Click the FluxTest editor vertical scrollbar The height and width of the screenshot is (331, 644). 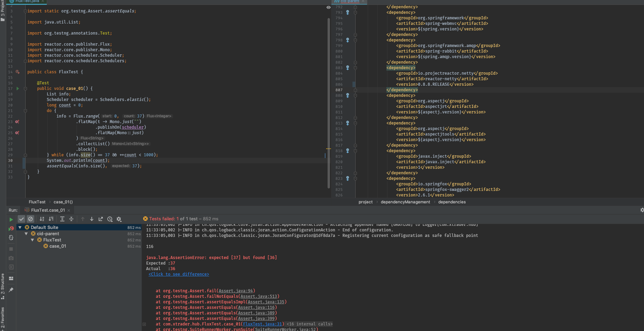point(329,103)
